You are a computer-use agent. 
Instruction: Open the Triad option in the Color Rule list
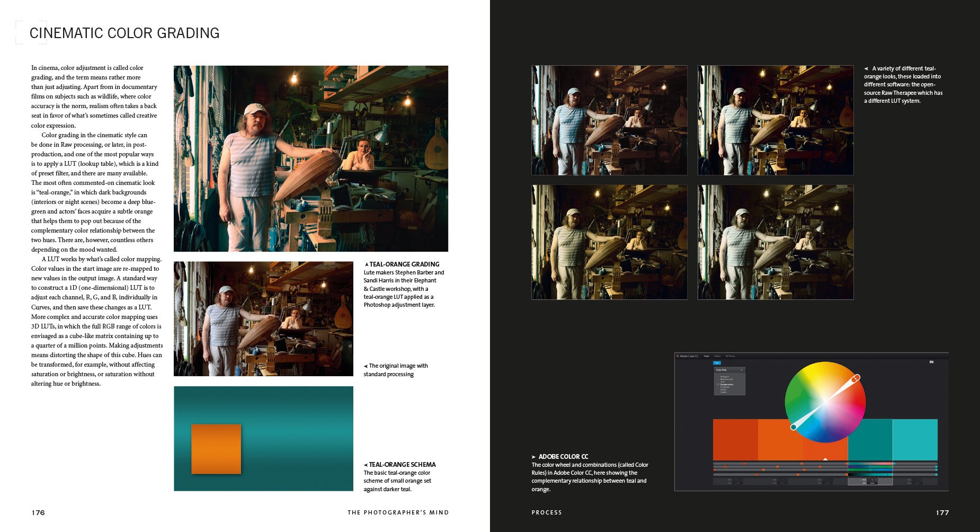click(723, 382)
